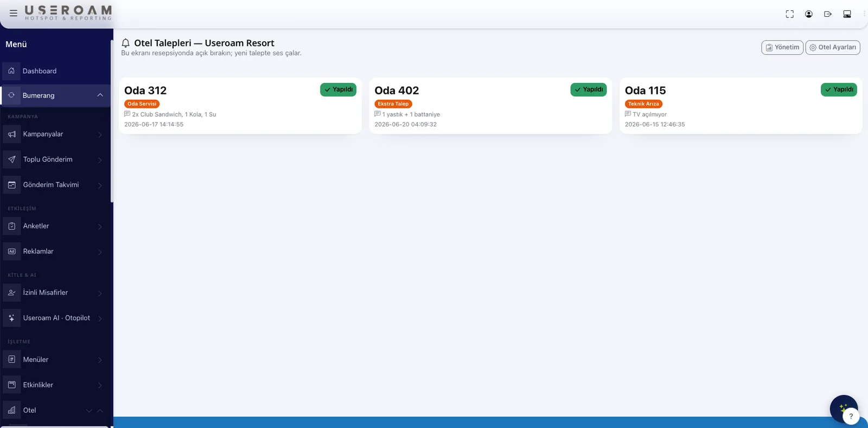This screenshot has width=868, height=428.
Task: Click the Etkinlikler event icon
Action: [x=12, y=385]
